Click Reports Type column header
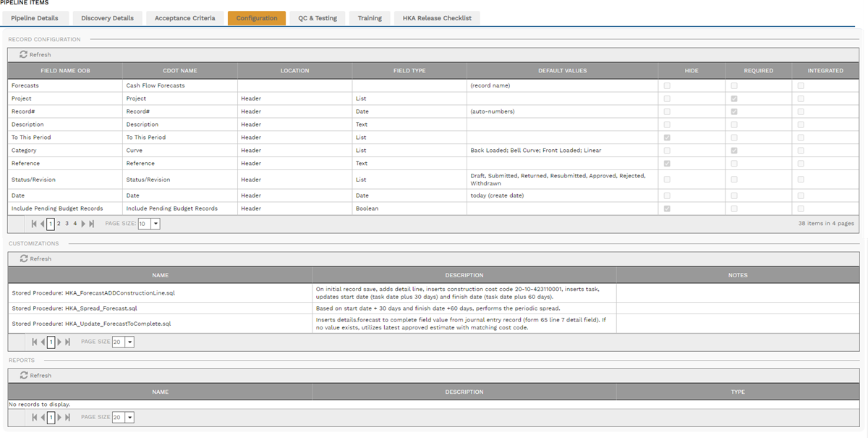 click(738, 392)
